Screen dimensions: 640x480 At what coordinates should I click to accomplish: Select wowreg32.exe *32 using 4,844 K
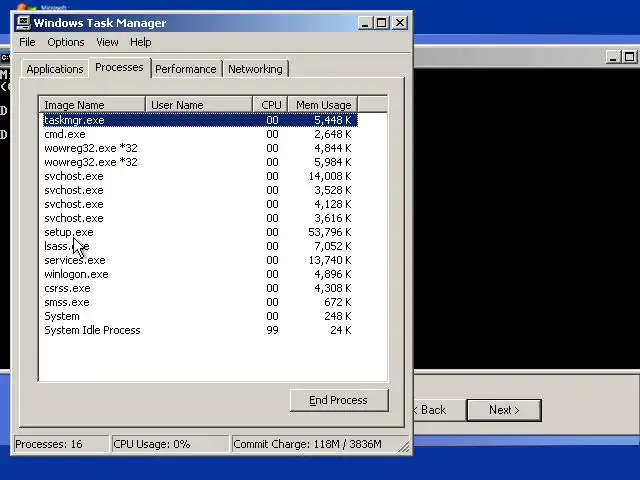click(200, 148)
